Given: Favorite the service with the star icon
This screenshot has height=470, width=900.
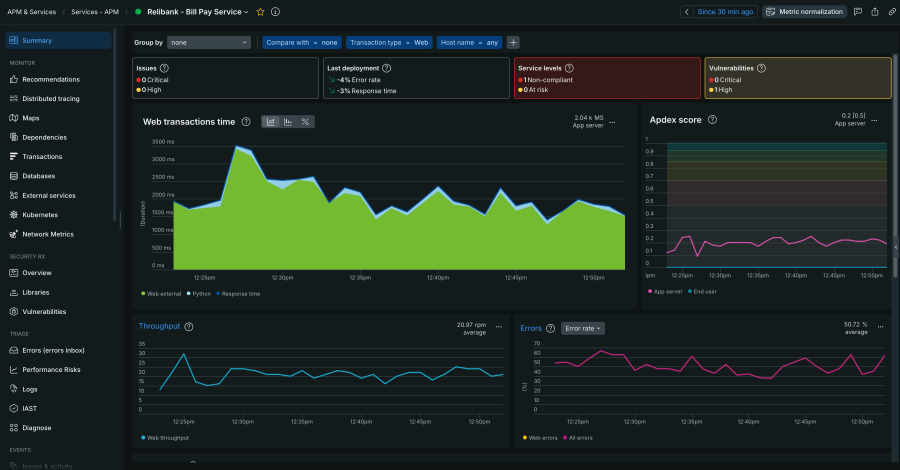Looking at the screenshot, I should [261, 11].
